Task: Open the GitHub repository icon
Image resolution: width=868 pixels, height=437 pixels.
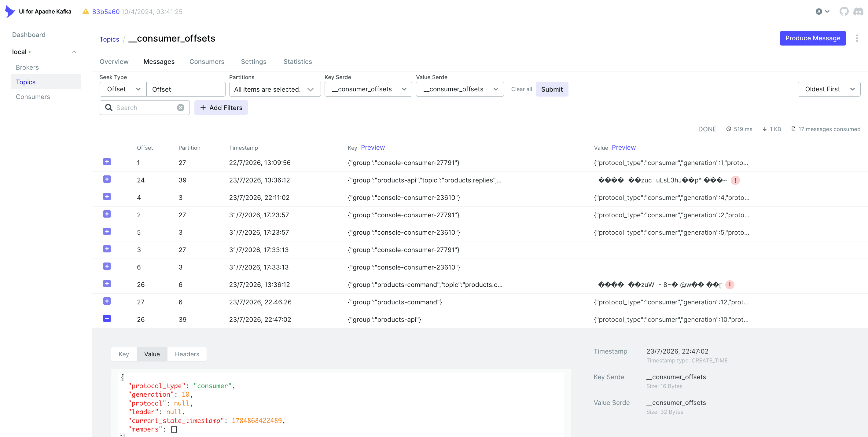Action: click(x=844, y=11)
